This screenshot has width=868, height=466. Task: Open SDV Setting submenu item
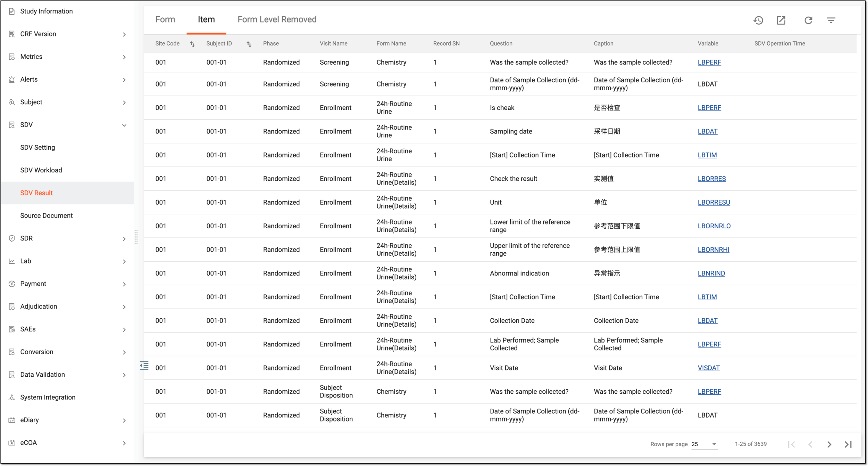tap(37, 147)
